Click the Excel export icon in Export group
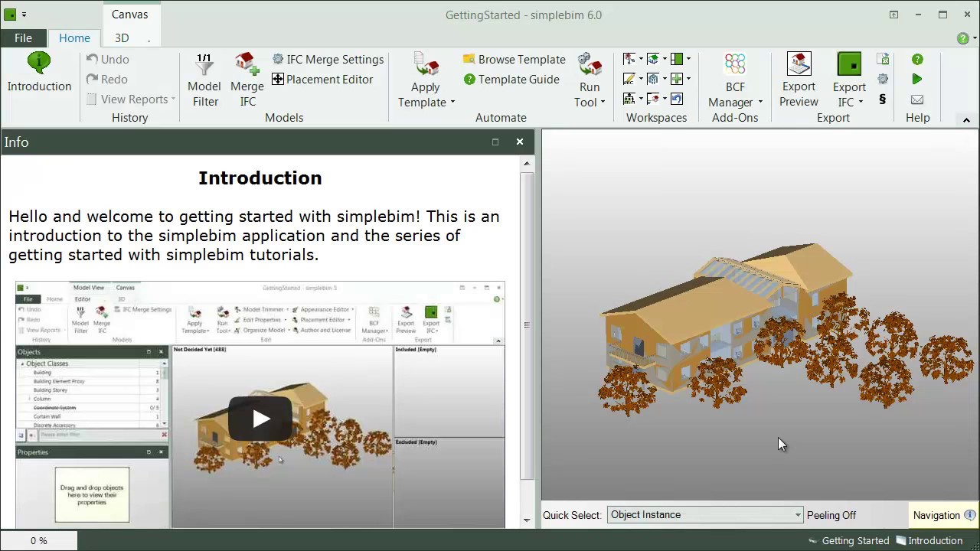Image resolution: width=980 pixels, height=551 pixels. [x=883, y=60]
